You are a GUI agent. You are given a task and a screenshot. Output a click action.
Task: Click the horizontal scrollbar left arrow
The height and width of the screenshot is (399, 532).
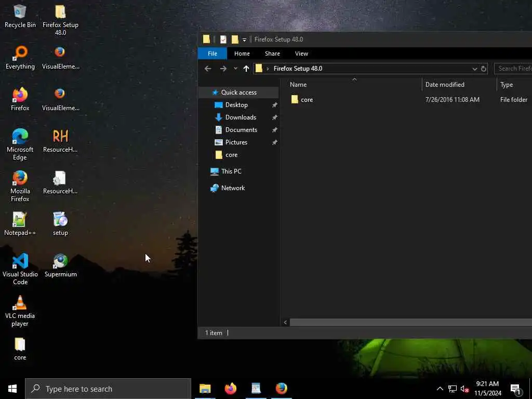click(285, 322)
